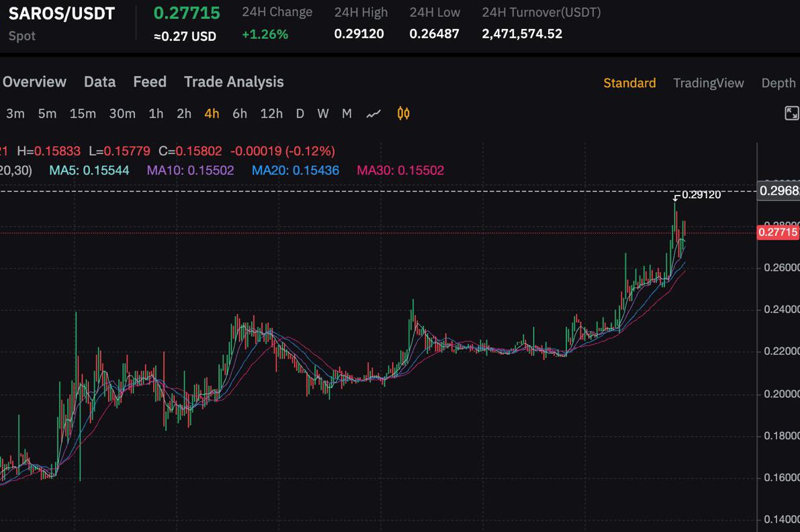This screenshot has height=532, width=800.
Task: Click C=0.15802 candle close value
Action: 190,152
